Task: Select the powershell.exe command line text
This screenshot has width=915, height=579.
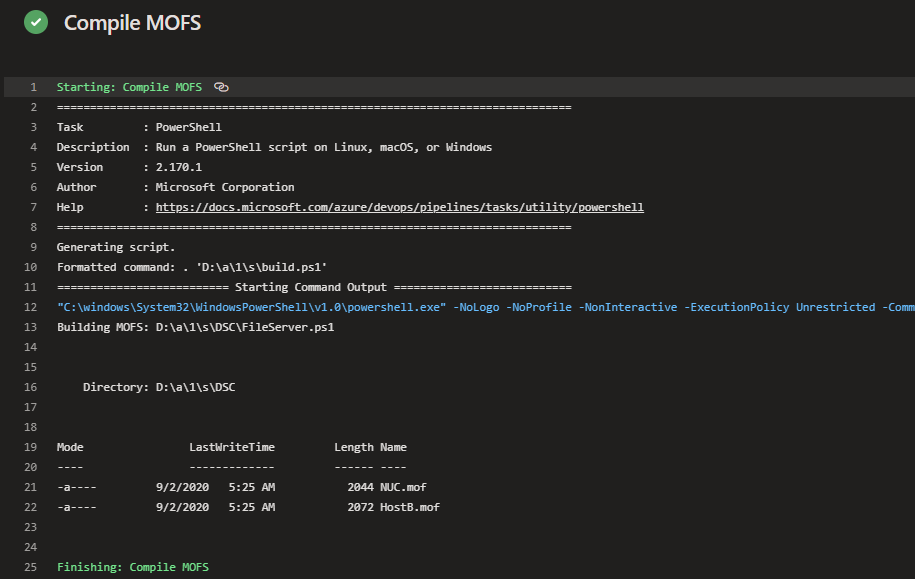Action: [486, 307]
